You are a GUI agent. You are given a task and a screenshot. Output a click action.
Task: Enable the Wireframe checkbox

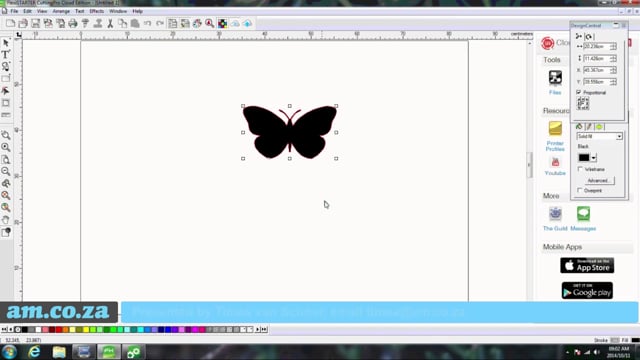(580, 169)
